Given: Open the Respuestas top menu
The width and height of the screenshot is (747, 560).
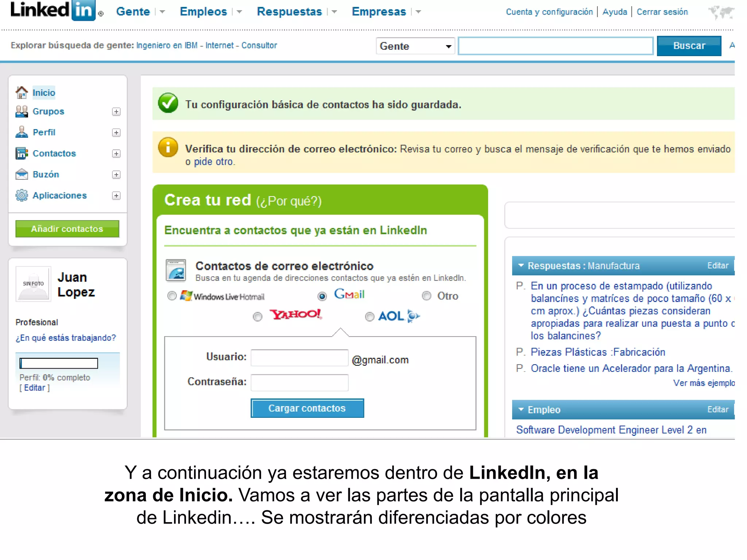Looking at the screenshot, I should coord(289,12).
